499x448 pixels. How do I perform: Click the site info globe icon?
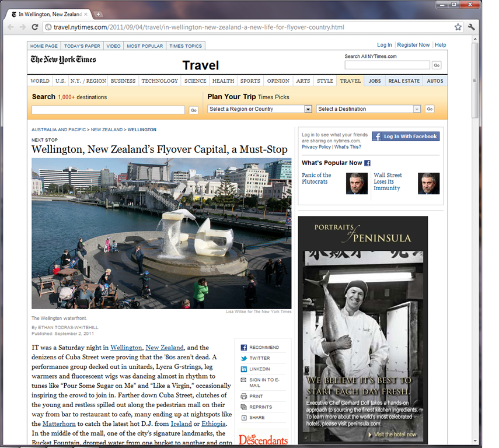point(48,27)
